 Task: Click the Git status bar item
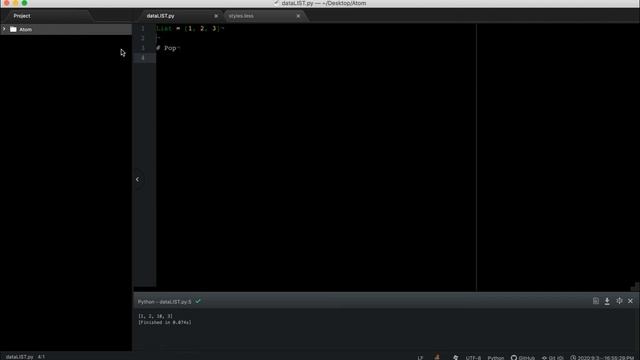pos(552,358)
